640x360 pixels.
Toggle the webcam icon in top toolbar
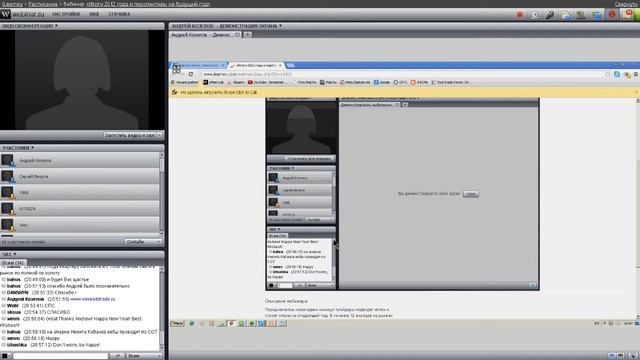[x=535, y=15]
